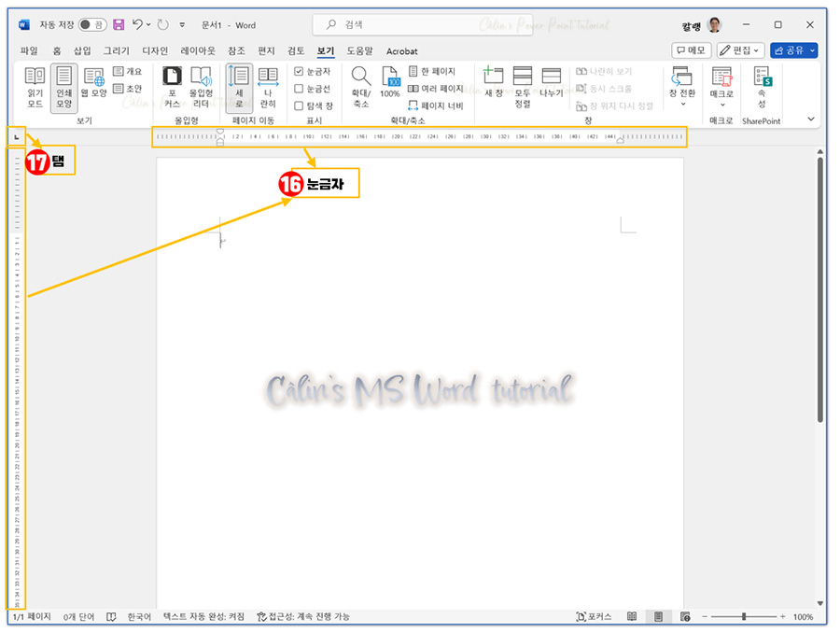This screenshot has height=633, width=840.
Task: Choose Page Width zoom (페이지 너비)
Action: (436, 105)
